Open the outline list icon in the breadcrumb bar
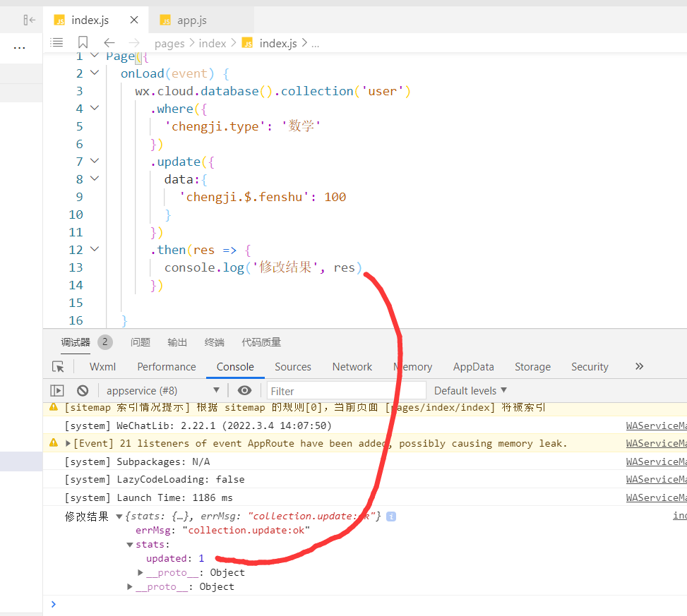Screen dimensions: 687x616 click(56, 42)
